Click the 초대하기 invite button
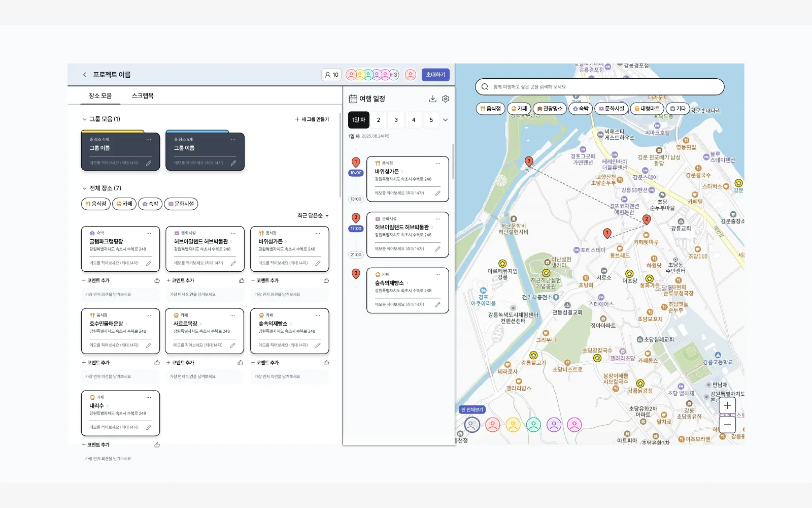 (435, 75)
